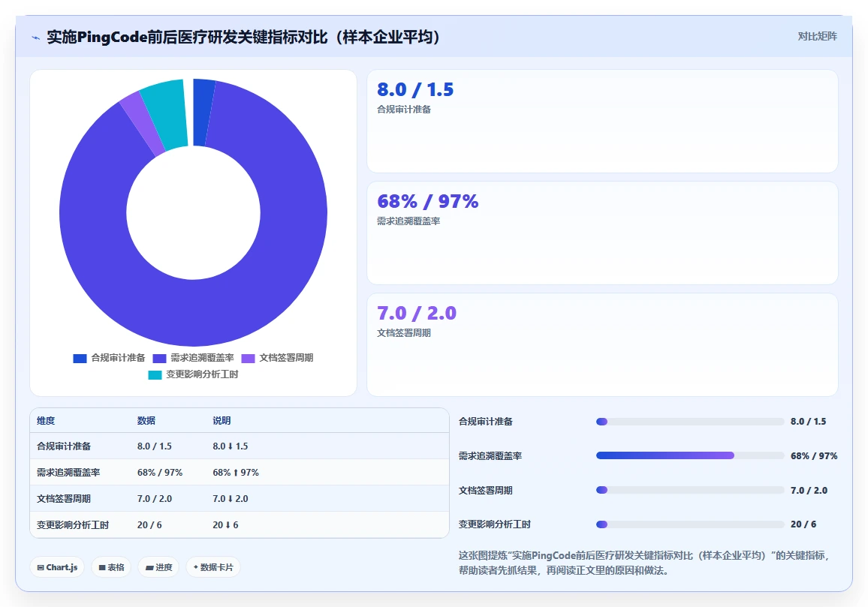
Task: Toggle the 合规审计准备 legend color box
Action: (x=80, y=359)
